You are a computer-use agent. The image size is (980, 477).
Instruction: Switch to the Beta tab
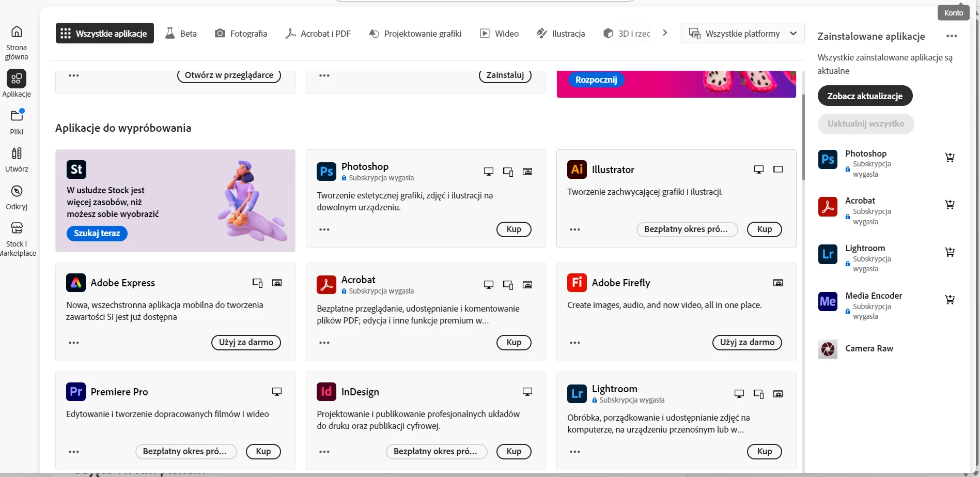[x=181, y=33]
